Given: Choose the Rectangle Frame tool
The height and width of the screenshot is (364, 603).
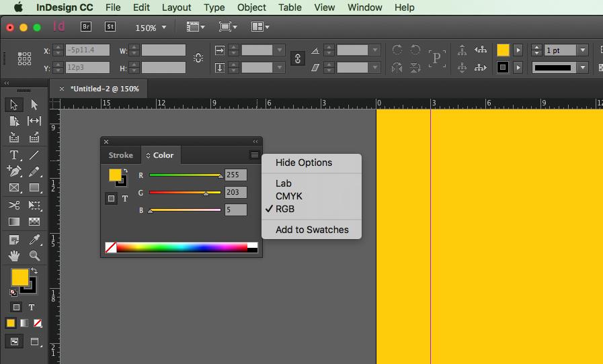Looking at the screenshot, I should point(14,188).
